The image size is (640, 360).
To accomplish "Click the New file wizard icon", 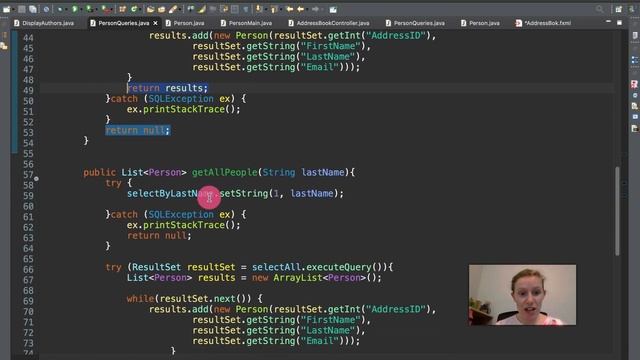I will pos(7,9).
